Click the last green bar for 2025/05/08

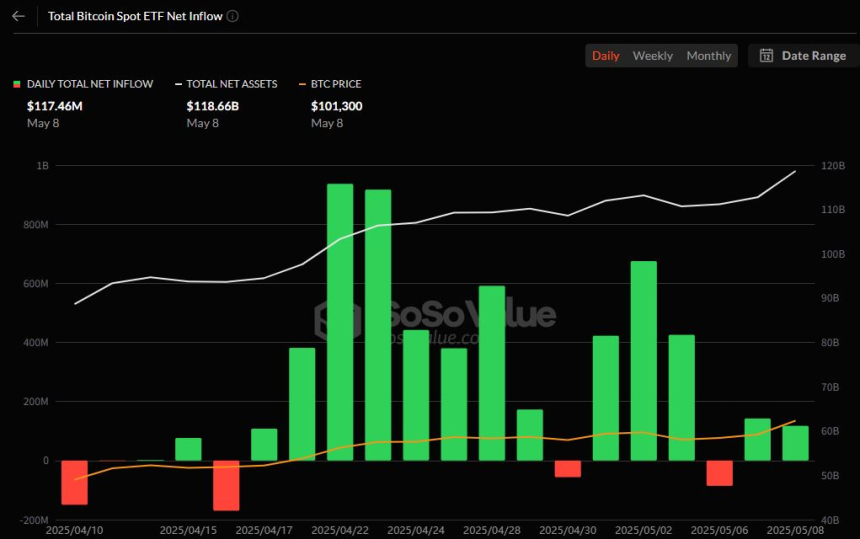795,443
